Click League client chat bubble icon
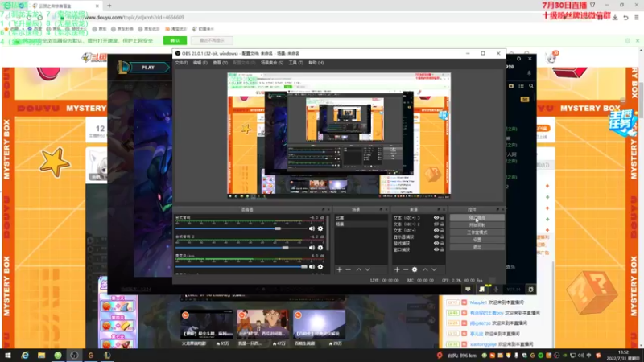The image size is (644, 362). pos(468,290)
